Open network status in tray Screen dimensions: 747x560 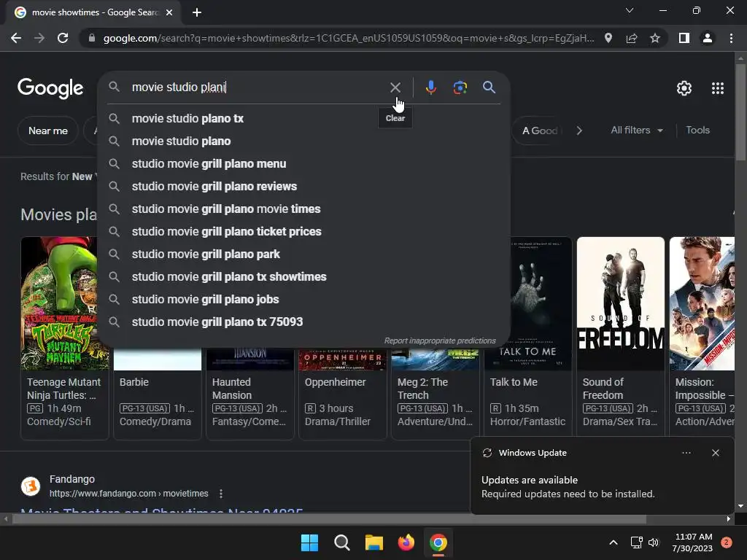pos(636,542)
